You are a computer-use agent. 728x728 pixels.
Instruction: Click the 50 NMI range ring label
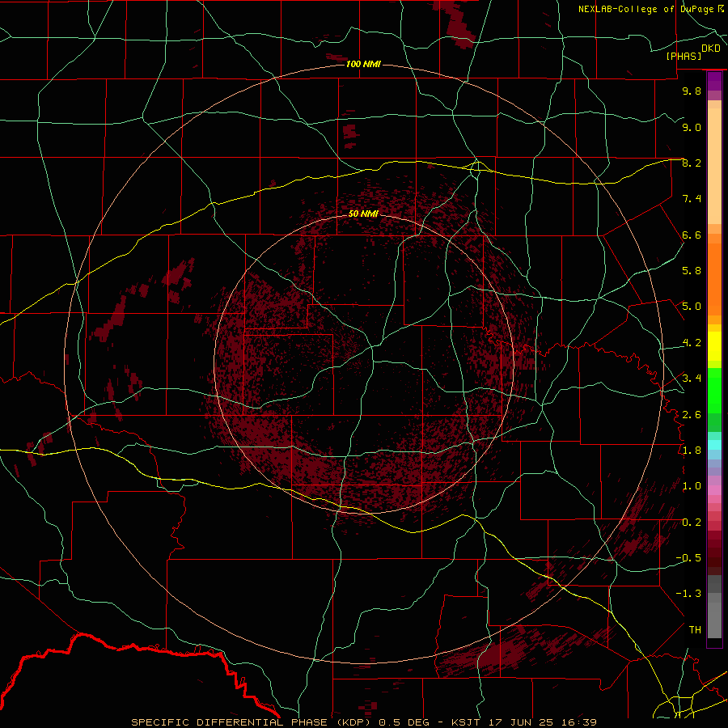pyautogui.click(x=363, y=214)
